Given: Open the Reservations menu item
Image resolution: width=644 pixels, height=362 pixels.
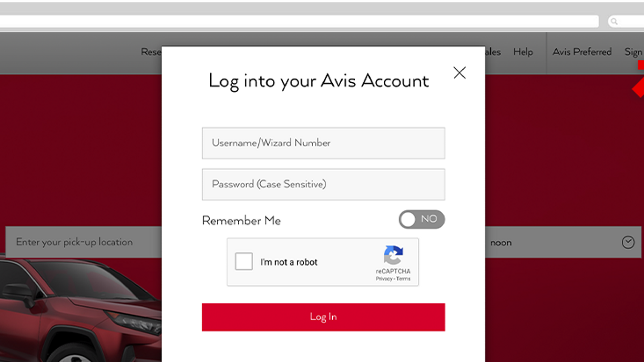Looking at the screenshot, I should [151, 52].
